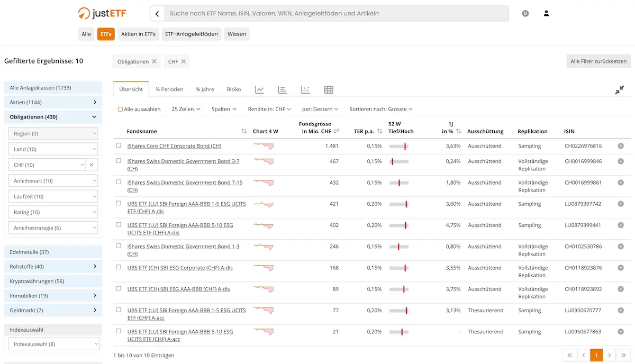Open the Region (0) dropdown
Screen dimensions: 635x364
coord(53,134)
